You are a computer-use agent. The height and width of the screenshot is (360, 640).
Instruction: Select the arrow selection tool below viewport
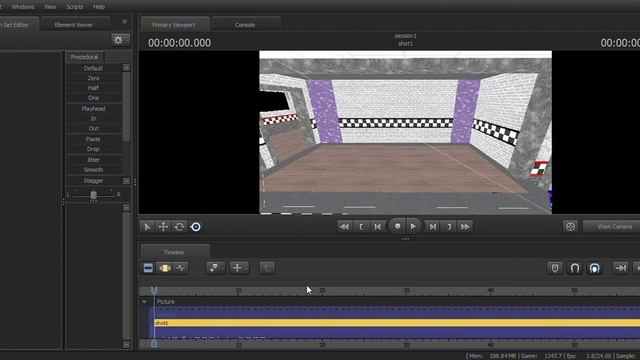[x=147, y=227]
